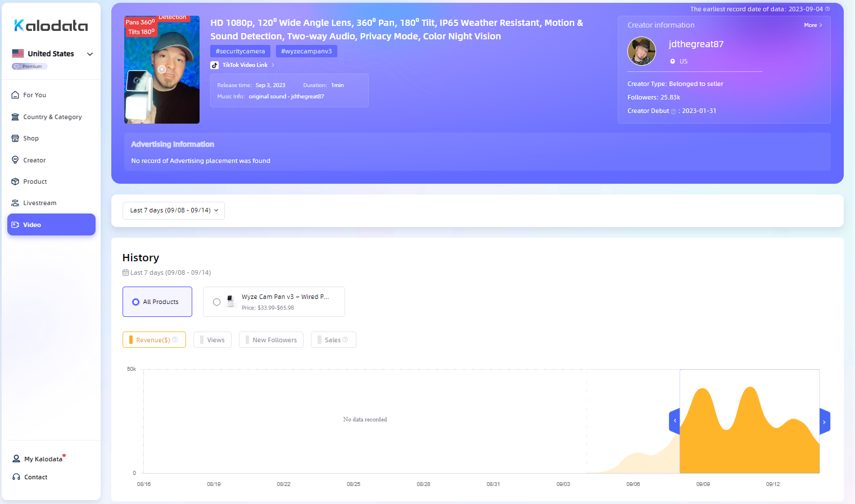The width and height of the screenshot is (855, 504).
Task: Click the My Kalodata user icon
Action: [x=16, y=459]
